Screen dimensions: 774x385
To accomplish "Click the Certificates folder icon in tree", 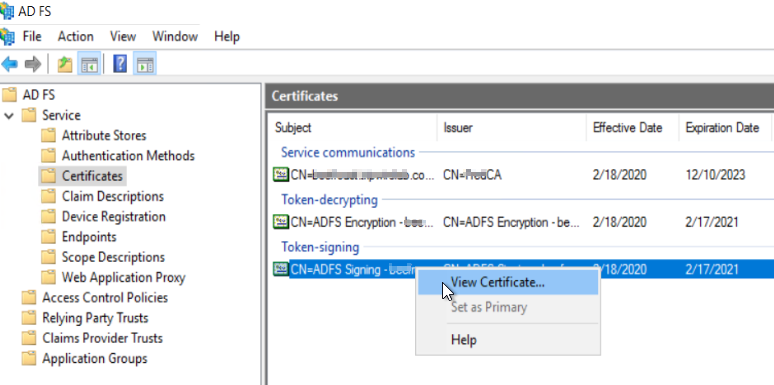I will click(x=48, y=176).
